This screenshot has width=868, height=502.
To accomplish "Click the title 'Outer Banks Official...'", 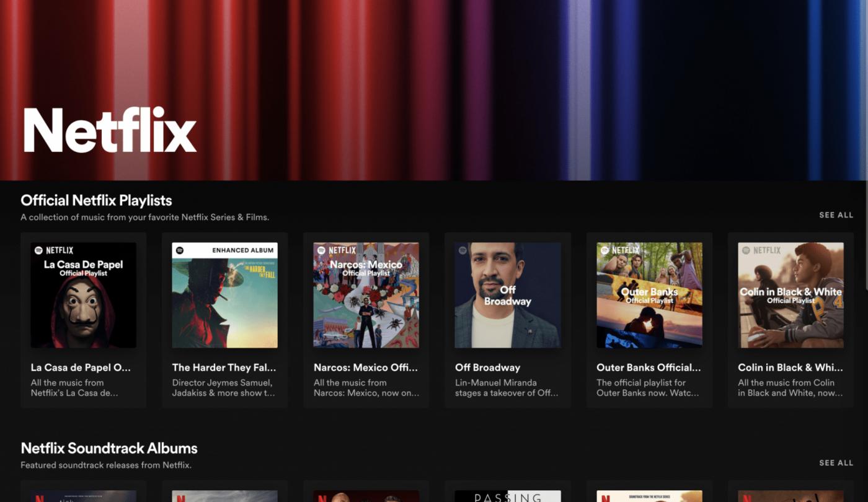I will [649, 368].
